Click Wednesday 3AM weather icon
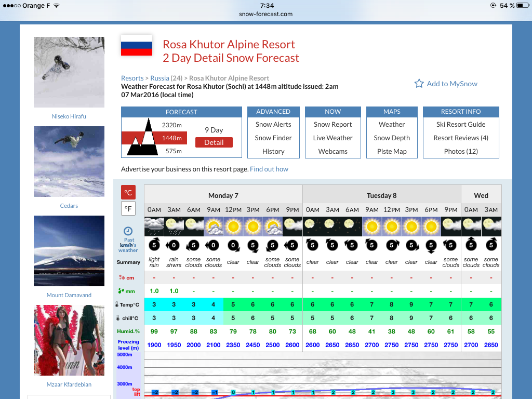The width and height of the screenshot is (532, 399). click(x=491, y=227)
